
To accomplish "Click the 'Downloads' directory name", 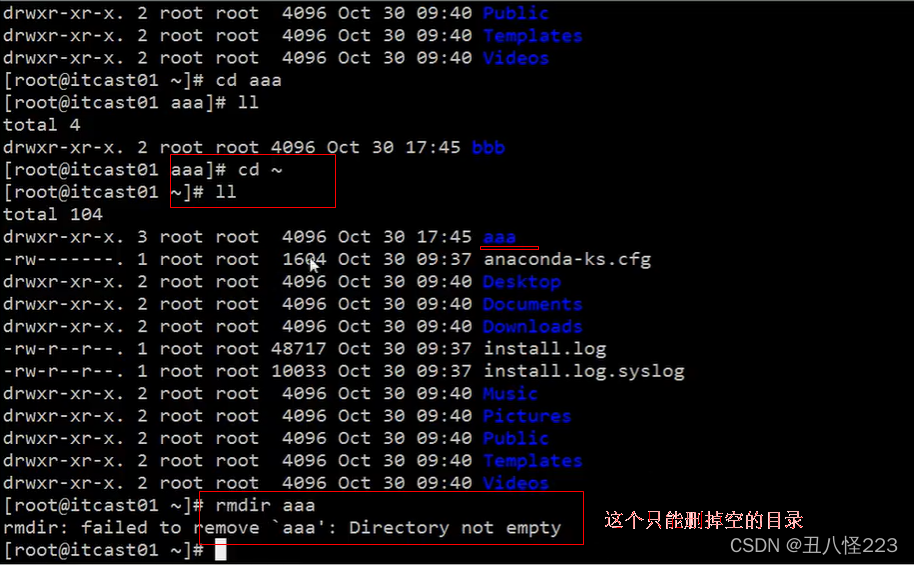I will click(533, 326).
